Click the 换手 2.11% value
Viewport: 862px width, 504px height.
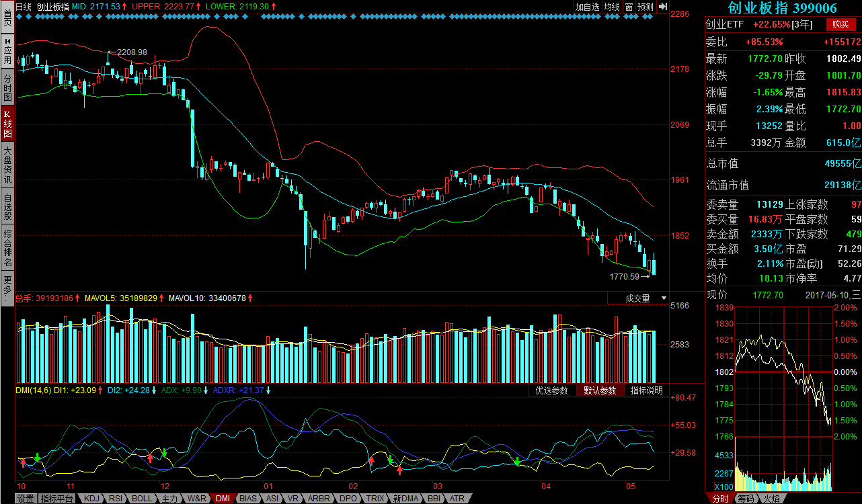click(769, 263)
